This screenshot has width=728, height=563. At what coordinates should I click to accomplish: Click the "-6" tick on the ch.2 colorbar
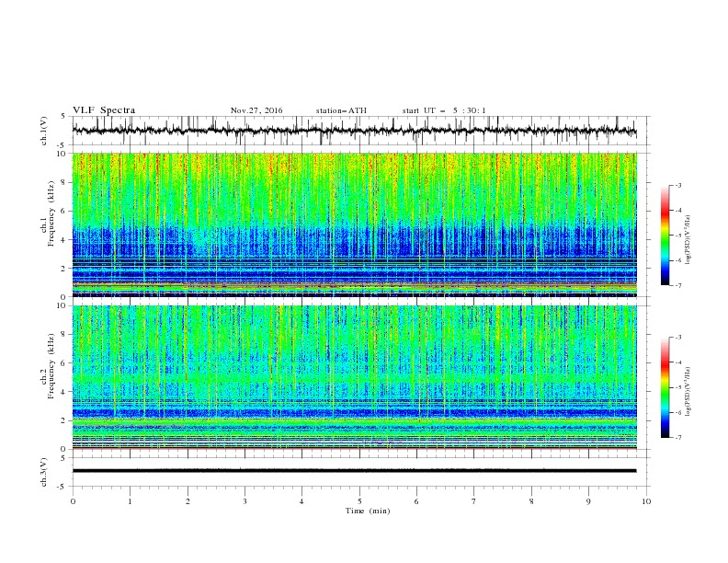click(678, 412)
